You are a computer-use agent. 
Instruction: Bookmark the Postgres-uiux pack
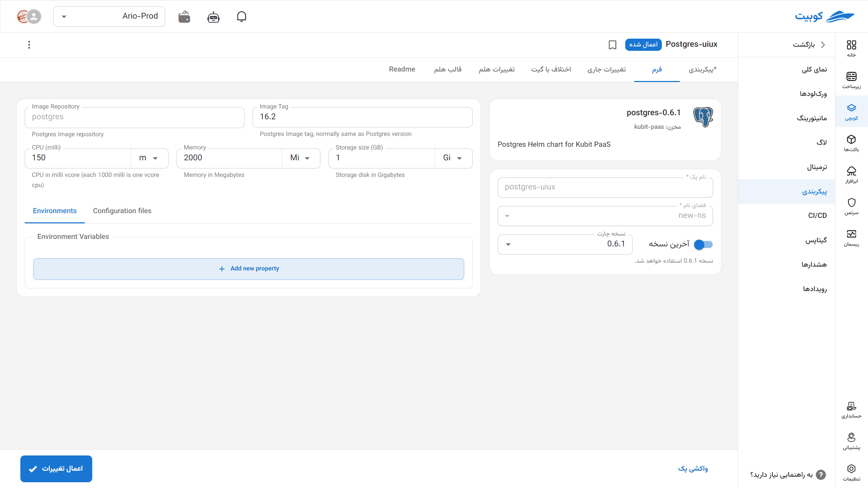612,45
